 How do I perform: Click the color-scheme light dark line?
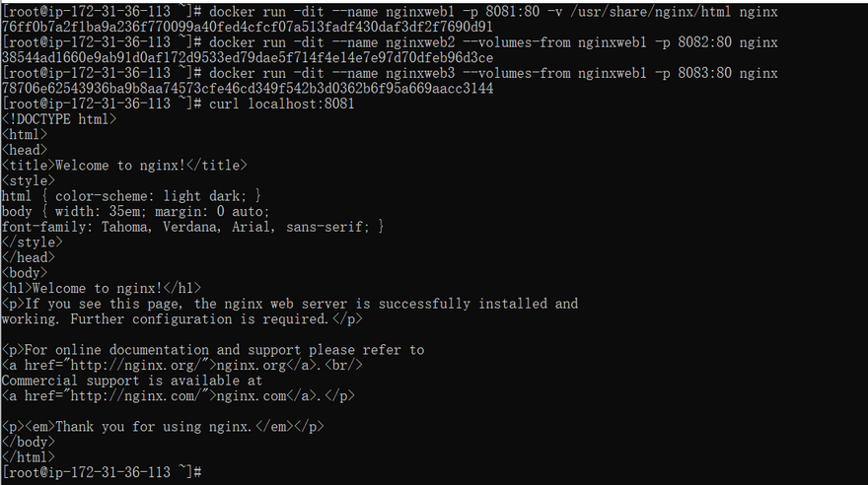tap(131, 196)
